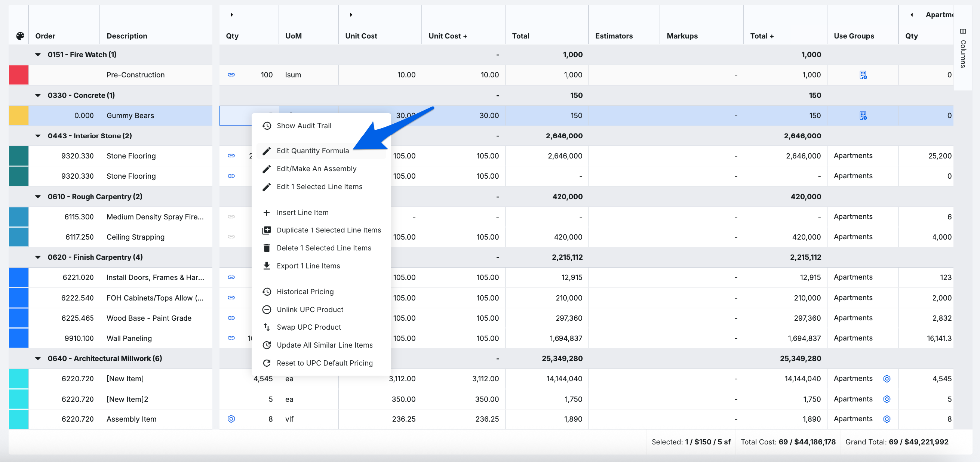Click use groups icon on Gummy Bears row
The image size is (980, 462).
coord(863,115)
